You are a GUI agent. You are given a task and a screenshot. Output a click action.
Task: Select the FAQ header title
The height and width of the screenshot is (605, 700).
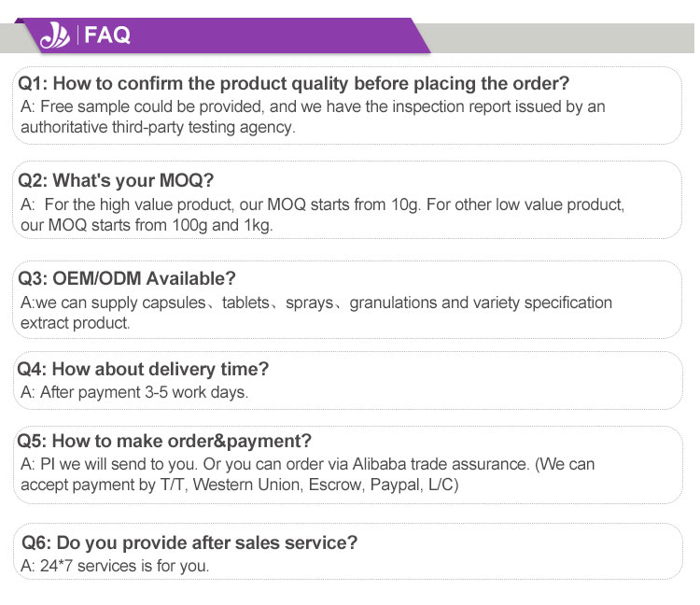pyautogui.click(x=107, y=36)
